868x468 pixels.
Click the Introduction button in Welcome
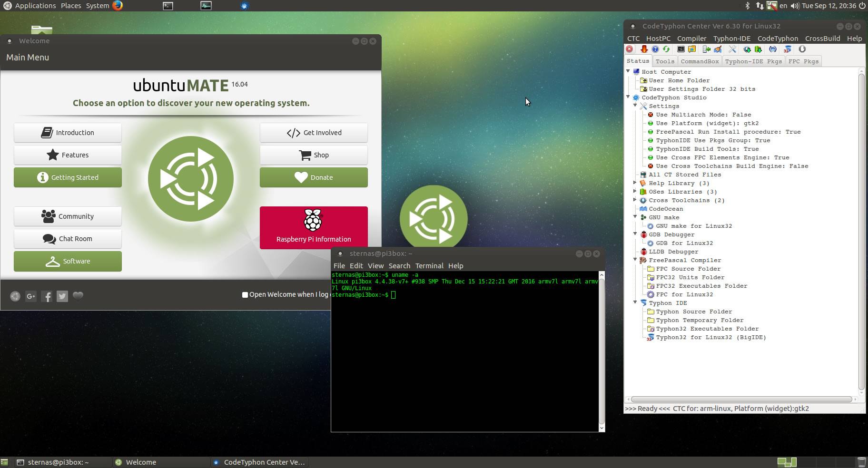[x=68, y=133]
